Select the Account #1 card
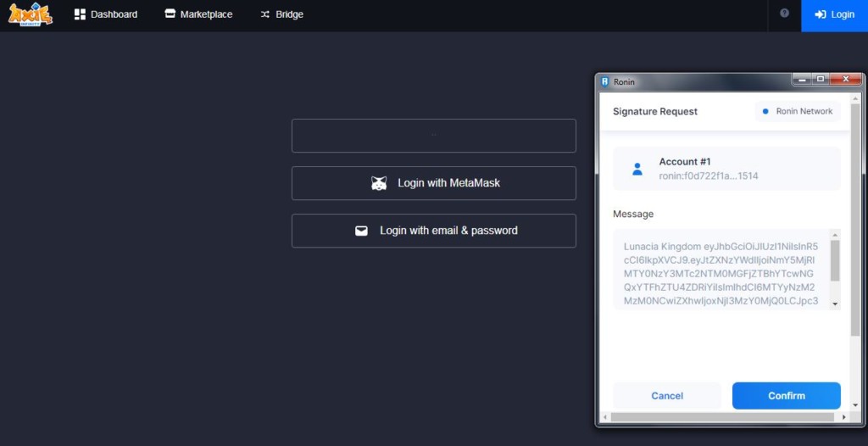868x446 pixels. click(726, 169)
